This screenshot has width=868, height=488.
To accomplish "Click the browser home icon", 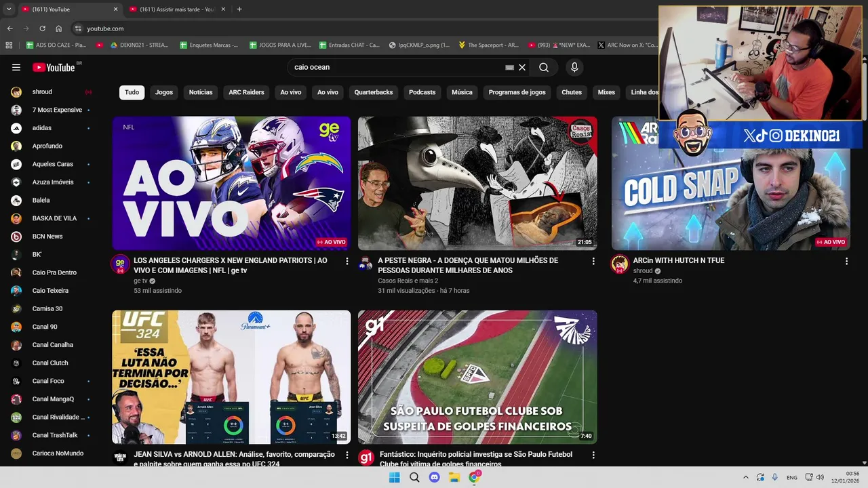I will tap(58, 28).
